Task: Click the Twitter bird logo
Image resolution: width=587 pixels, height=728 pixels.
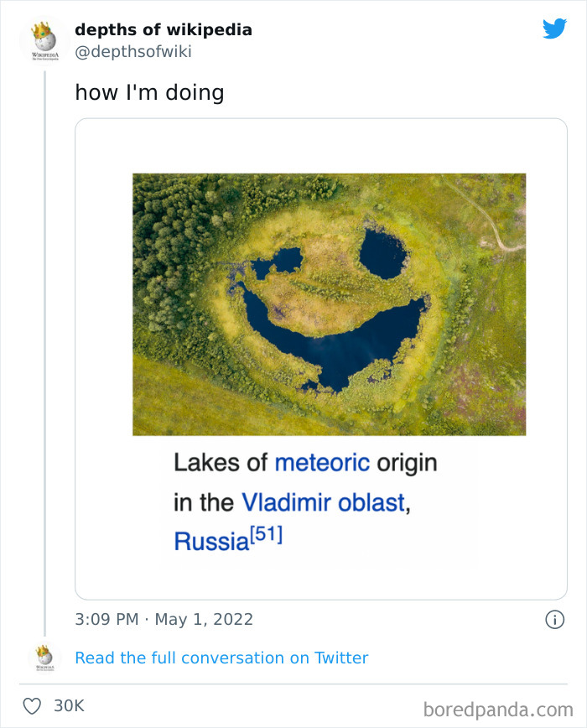Action: (x=554, y=29)
